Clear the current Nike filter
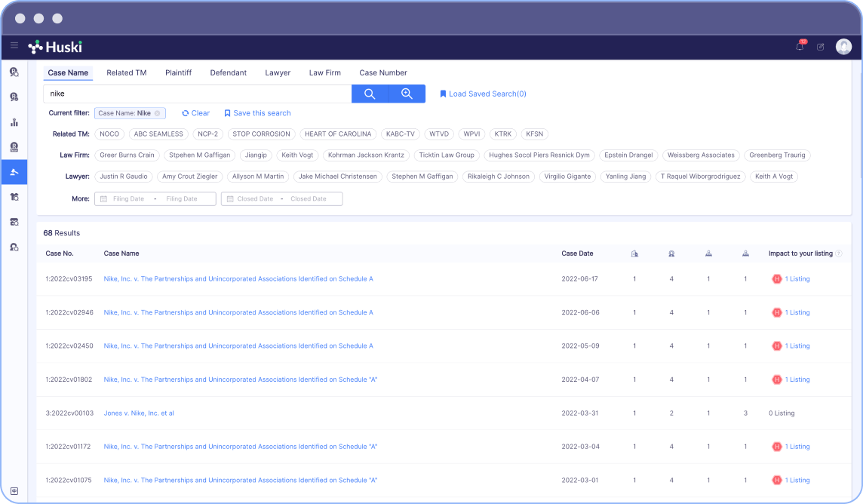This screenshot has height=504, width=863. tap(195, 112)
